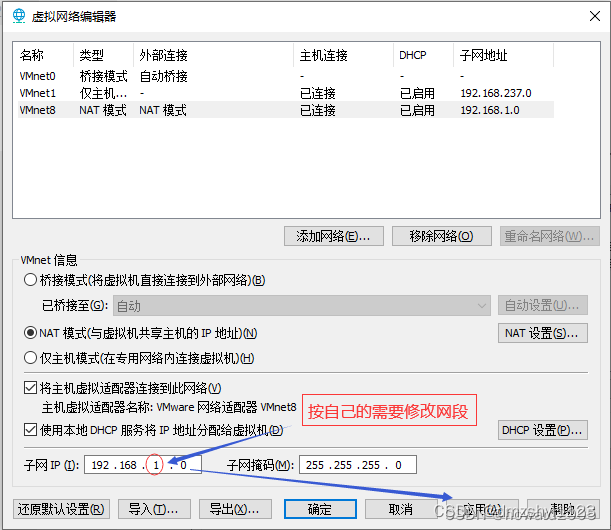The width and height of the screenshot is (611, 530).
Task: Close the 虚拟网络编辑器 dialog
Action: 595,16
